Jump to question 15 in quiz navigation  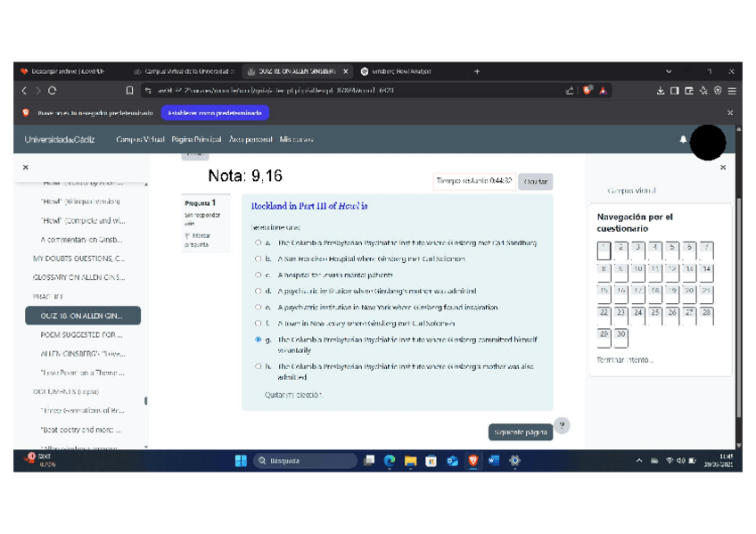pyautogui.click(x=604, y=292)
